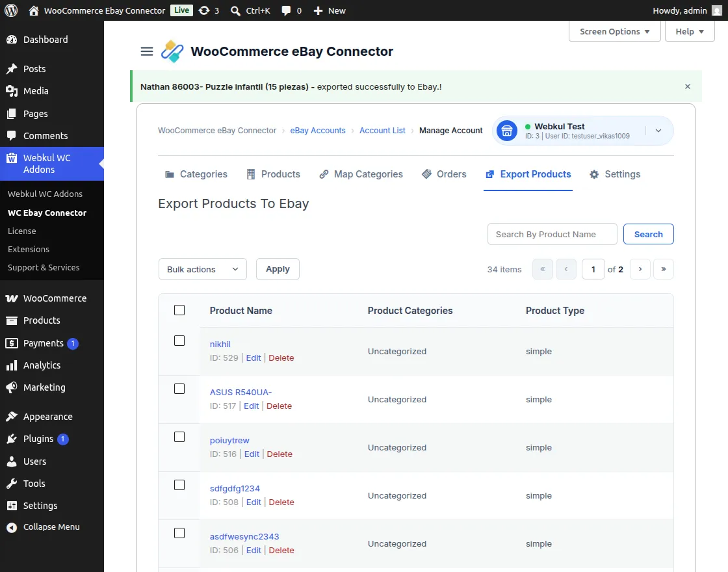This screenshot has width=728, height=572.
Task: Open Support & Services submenu item
Action: point(44,267)
